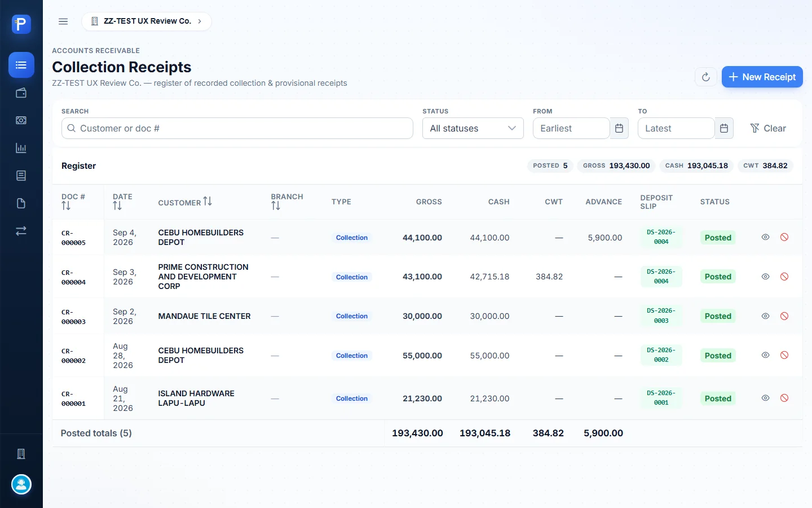
Task: Void receipt CR-000002
Action: tap(784, 355)
